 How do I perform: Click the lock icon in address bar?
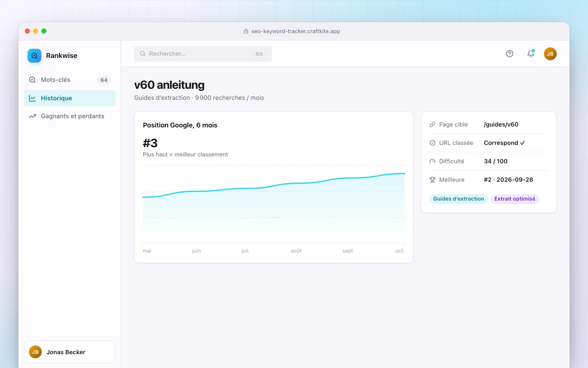(246, 31)
